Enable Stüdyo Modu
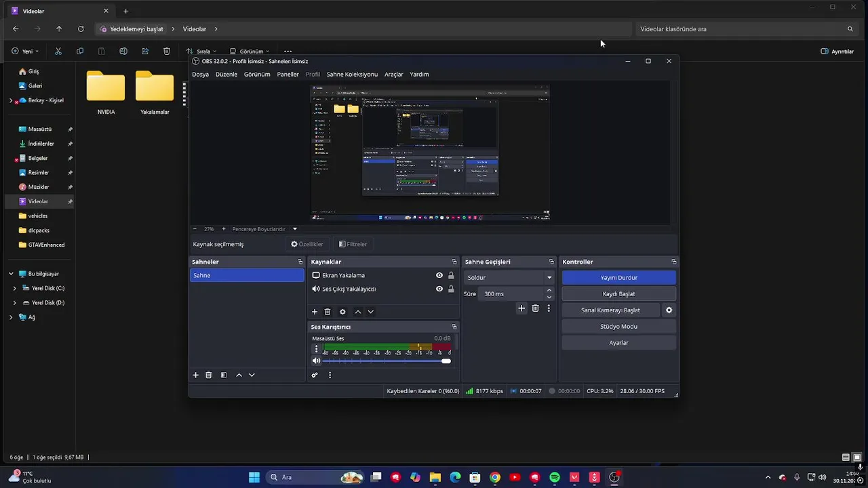The width and height of the screenshot is (868, 488). coord(619,326)
